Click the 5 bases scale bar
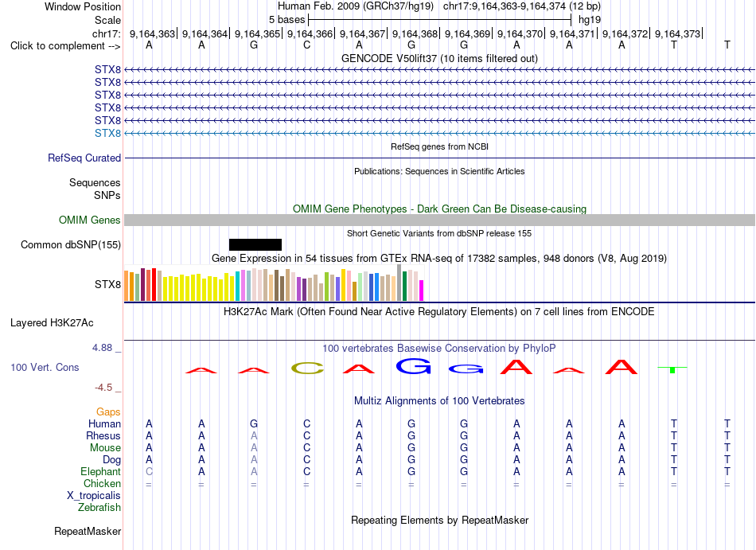Viewport: 756px width, 550px height. (440, 20)
